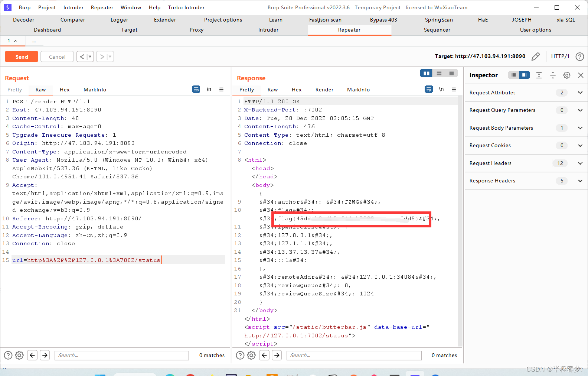Click Response pane vertical scrollbar
This screenshot has width=588, height=376.
(460, 221)
